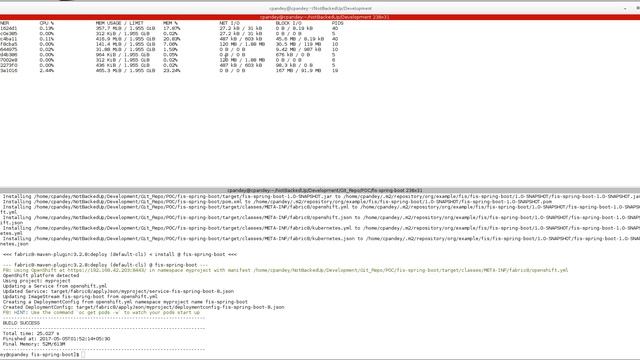The image size is (640, 360).
Task: Click the 'Using project: myproject' line
Action: [37, 281]
